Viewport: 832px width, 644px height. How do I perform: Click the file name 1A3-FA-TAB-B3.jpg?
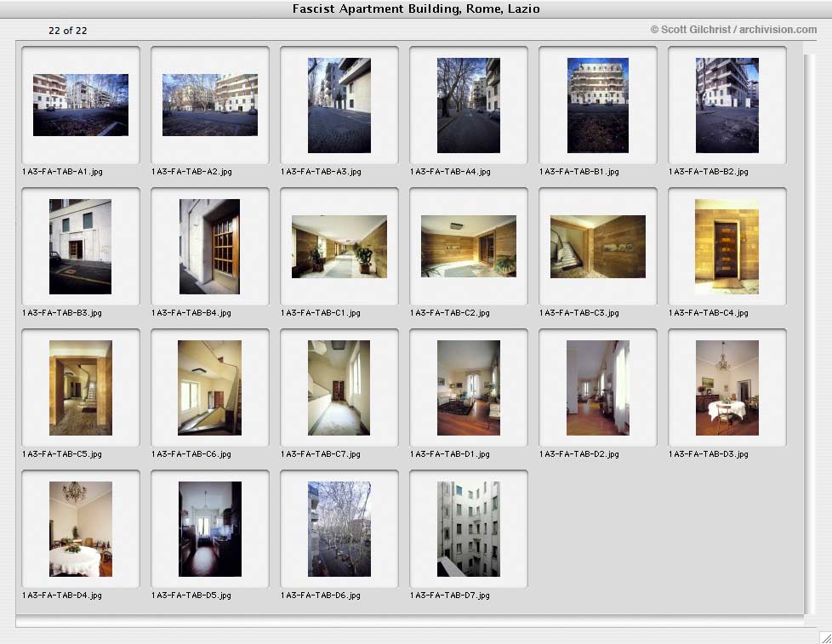(62, 313)
